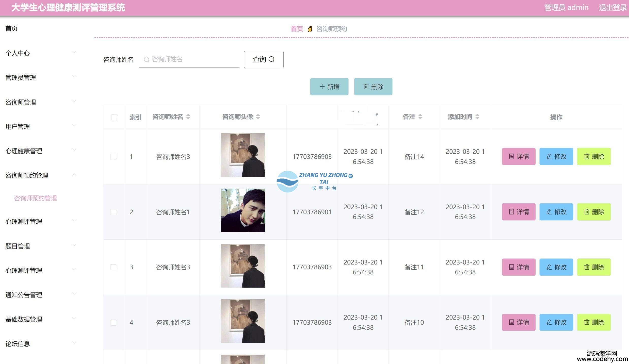629x364 pixels.
Task: Click the magnifier icon inside the 咨询师姓名 search field
Action: pos(147,59)
